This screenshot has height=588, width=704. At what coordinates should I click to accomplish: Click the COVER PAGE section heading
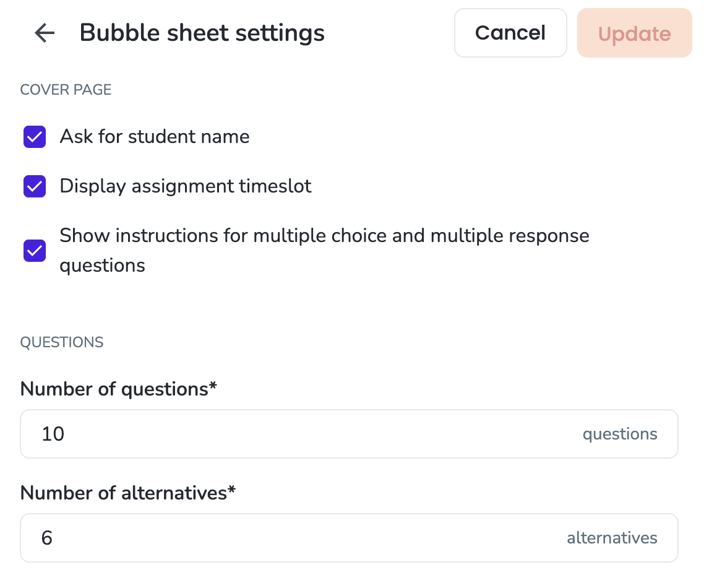click(x=66, y=90)
